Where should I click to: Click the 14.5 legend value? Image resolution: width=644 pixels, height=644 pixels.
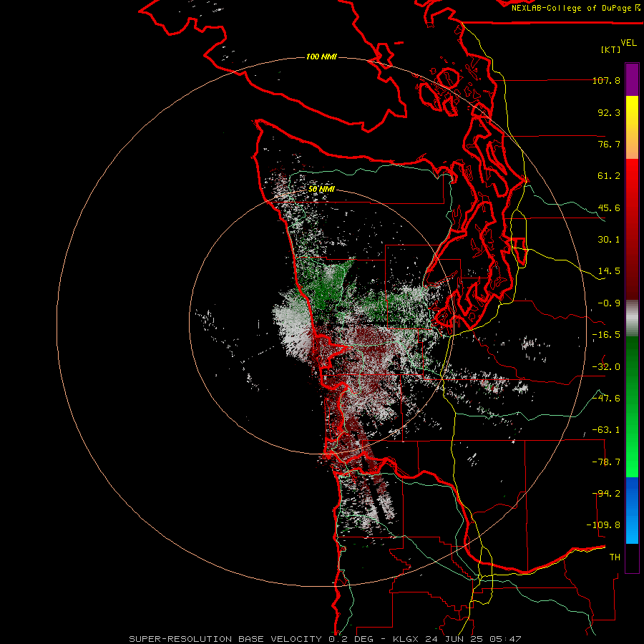pyautogui.click(x=609, y=271)
